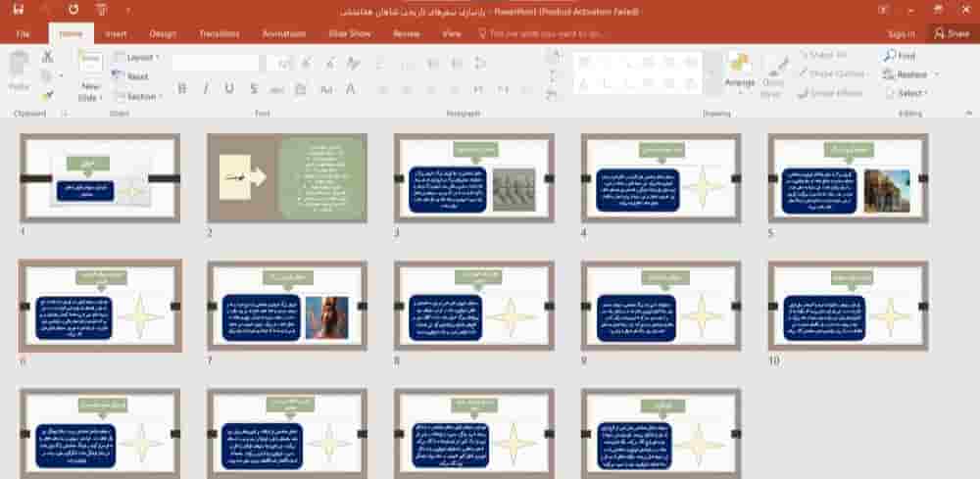This screenshot has height=479, width=980.
Task: Toggle Italic formatting
Action: pyautogui.click(x=206, y=89)
